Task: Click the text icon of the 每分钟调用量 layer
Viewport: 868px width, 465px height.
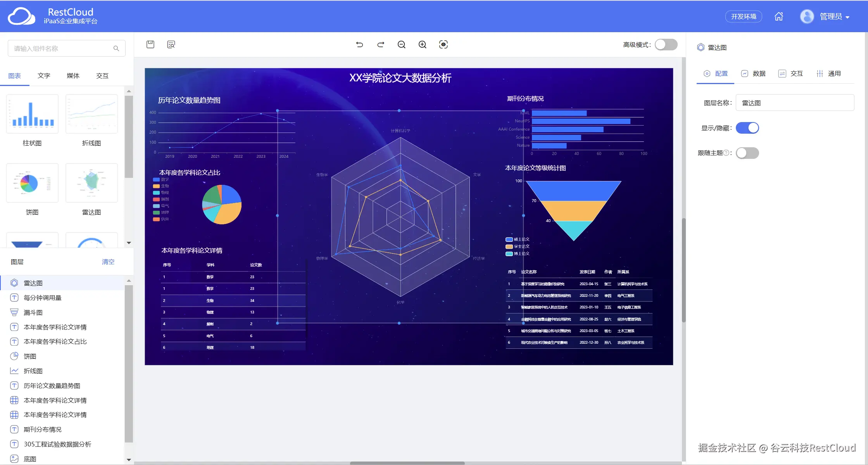Action: [14, 298]
